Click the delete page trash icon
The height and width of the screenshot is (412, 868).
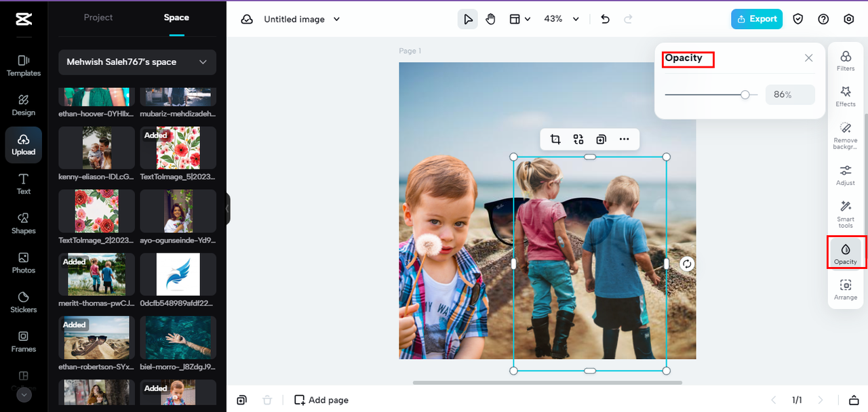(267, 400)
